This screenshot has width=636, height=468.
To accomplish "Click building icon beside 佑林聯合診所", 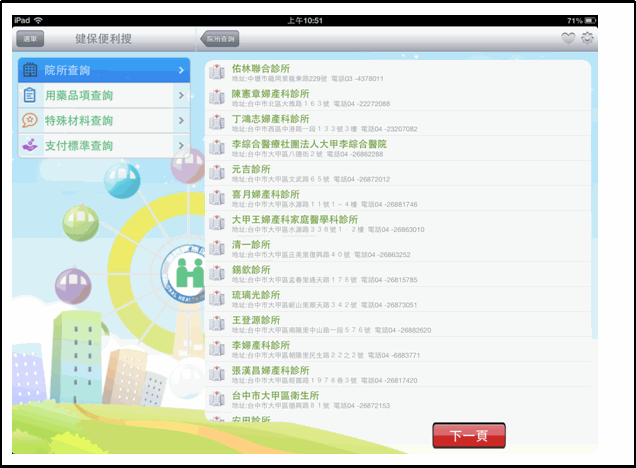I will coord(217,72).
